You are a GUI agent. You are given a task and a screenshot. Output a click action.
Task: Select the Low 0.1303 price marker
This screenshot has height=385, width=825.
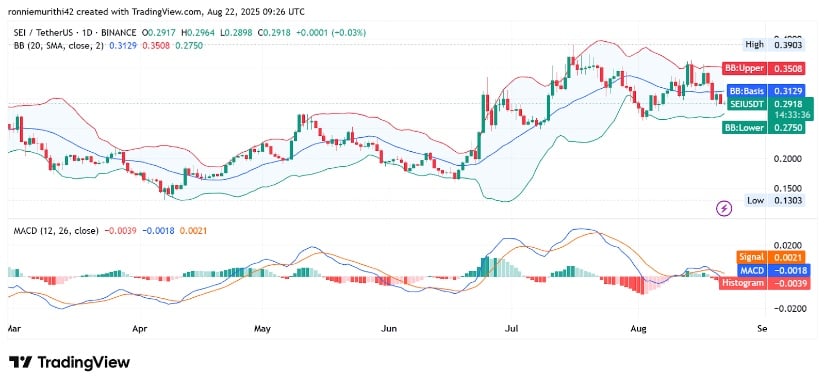[774, 200]
